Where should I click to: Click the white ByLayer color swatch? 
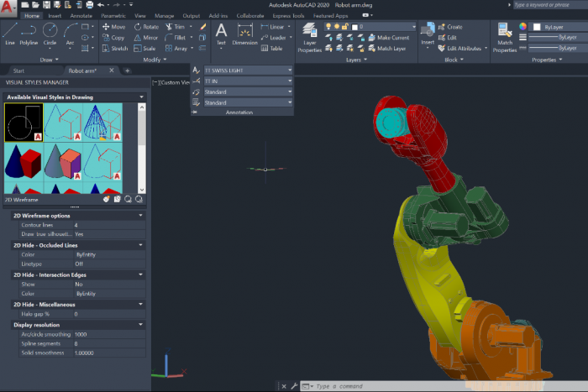click(x=536, y=27)
